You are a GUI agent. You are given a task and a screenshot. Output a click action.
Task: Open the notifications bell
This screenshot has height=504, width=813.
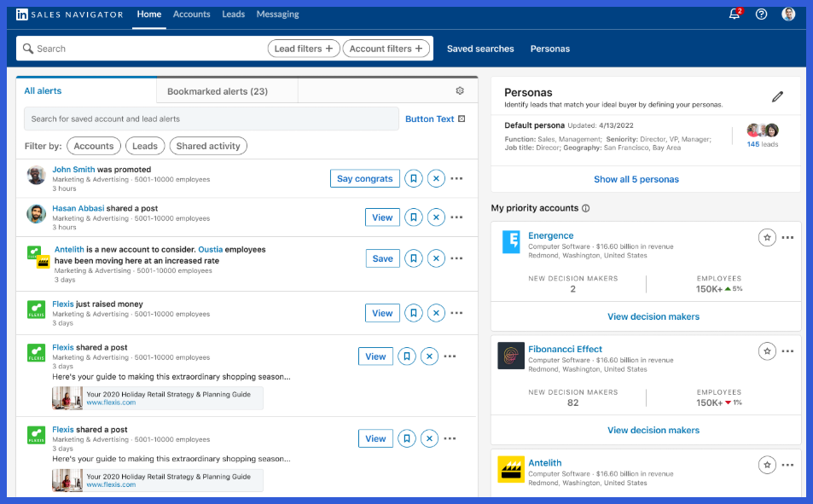coord(732,14)
